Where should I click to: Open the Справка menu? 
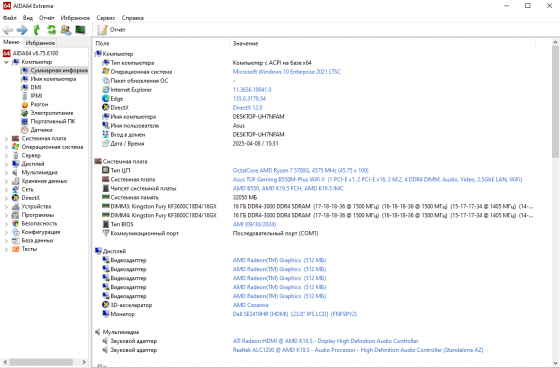[133, 18]
